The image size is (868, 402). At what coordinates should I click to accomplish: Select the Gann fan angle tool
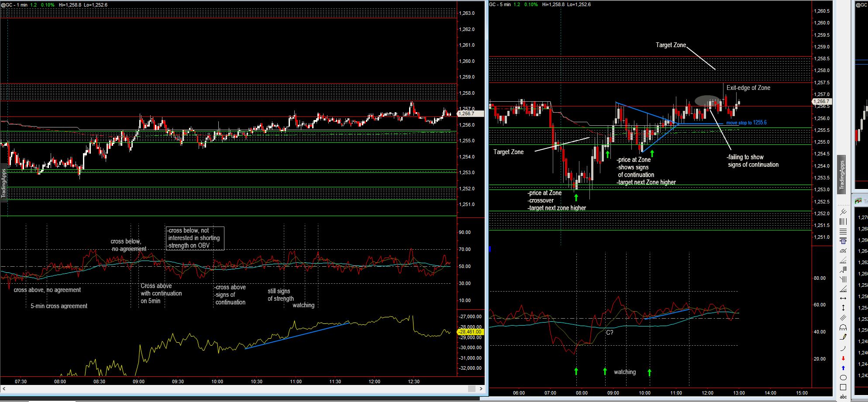click(x=843, y=260)
